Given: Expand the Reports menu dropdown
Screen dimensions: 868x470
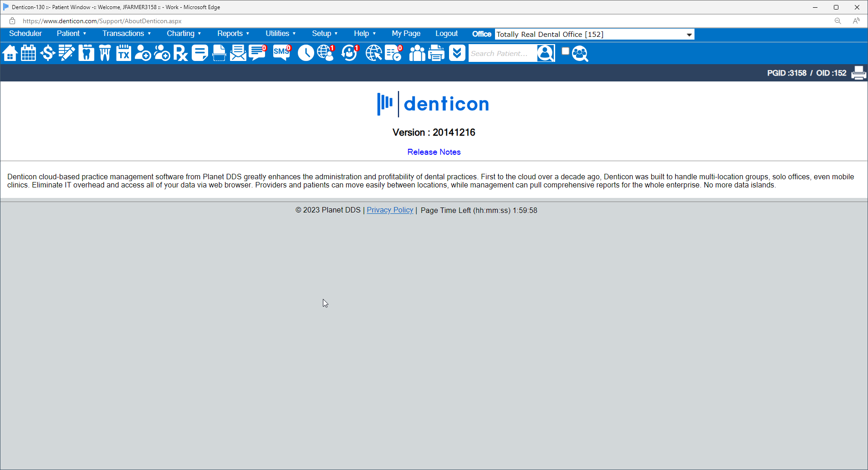Looking at the screenshot, I should click(233, 34).
